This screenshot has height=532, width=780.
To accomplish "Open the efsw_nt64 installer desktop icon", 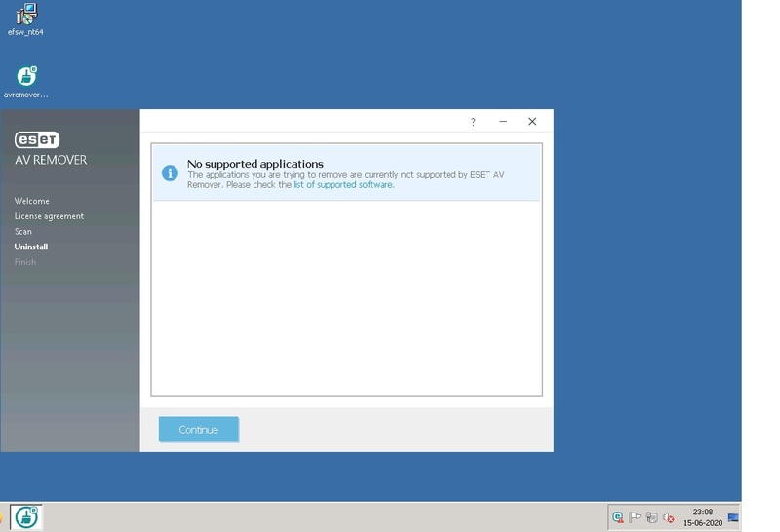I will 26,19.
